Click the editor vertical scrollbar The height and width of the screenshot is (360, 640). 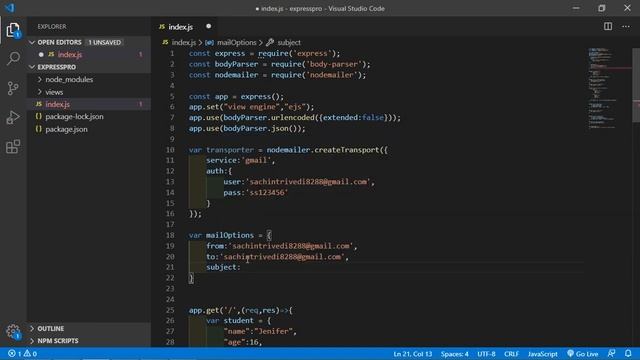636,85
